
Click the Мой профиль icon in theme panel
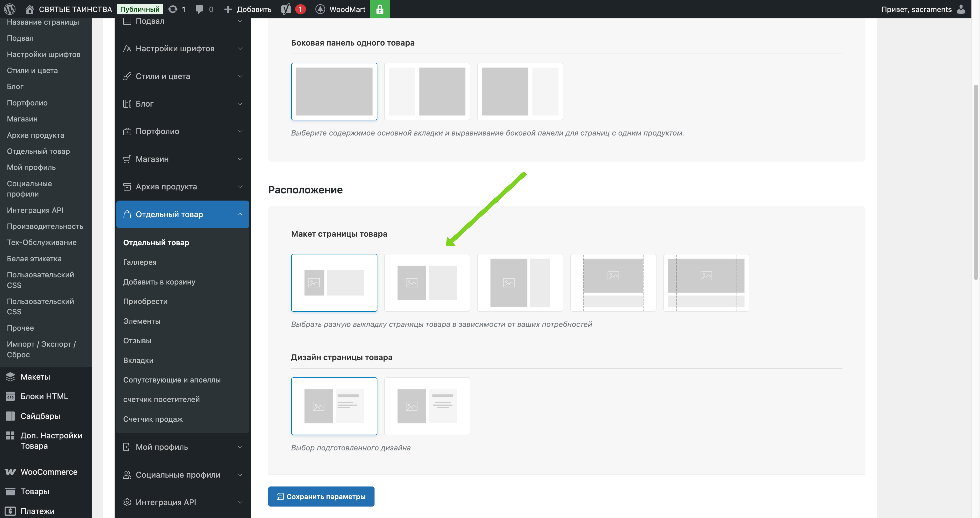point(127,447)
